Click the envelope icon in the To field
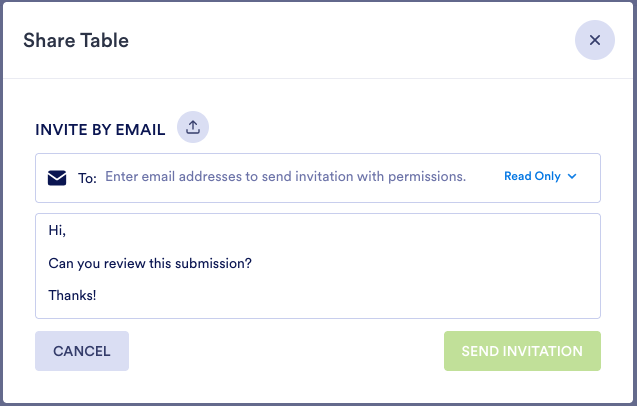Screen dimensions: 637x406 click(57, 178)
